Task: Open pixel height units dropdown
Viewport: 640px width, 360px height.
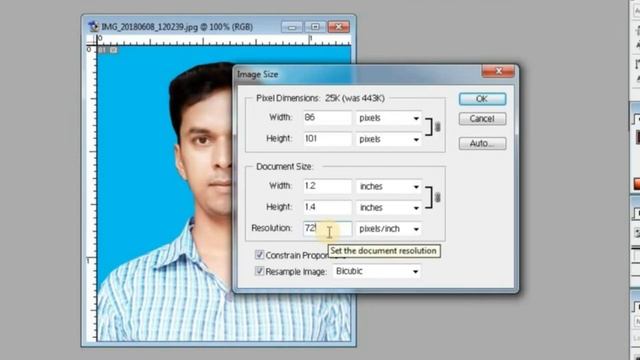Action: (x=389, y=139)
